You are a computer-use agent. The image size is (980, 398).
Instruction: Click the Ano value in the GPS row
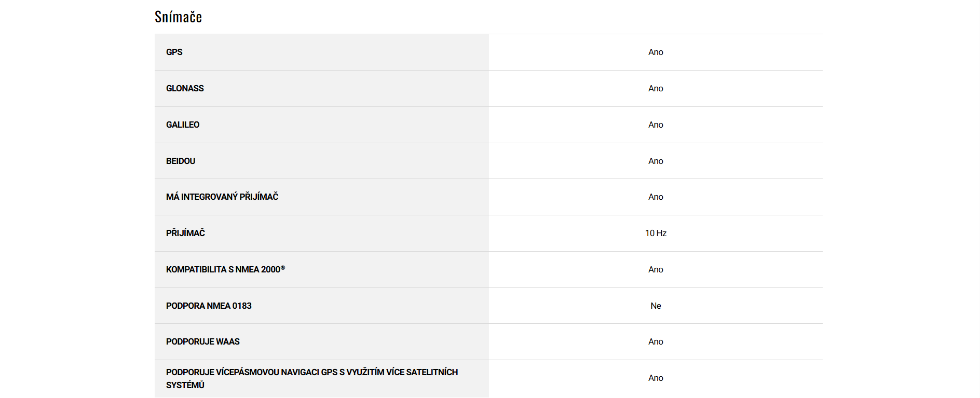[x=656, y=52]
